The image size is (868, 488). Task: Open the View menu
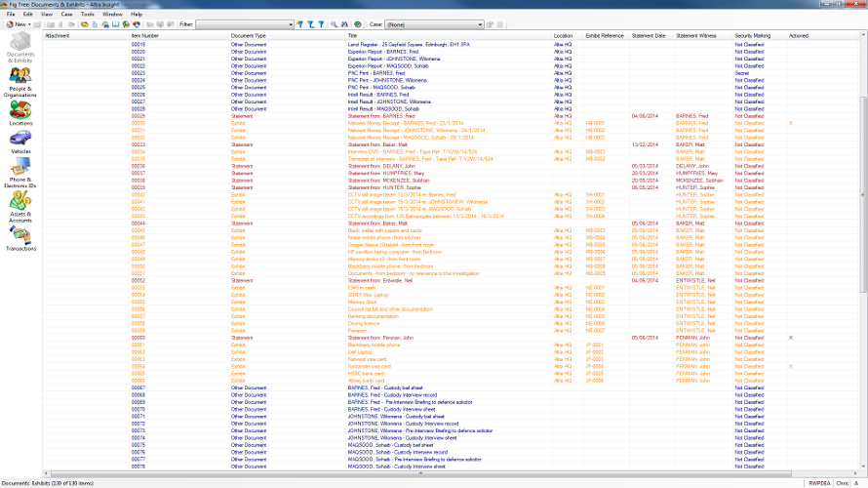47,14
